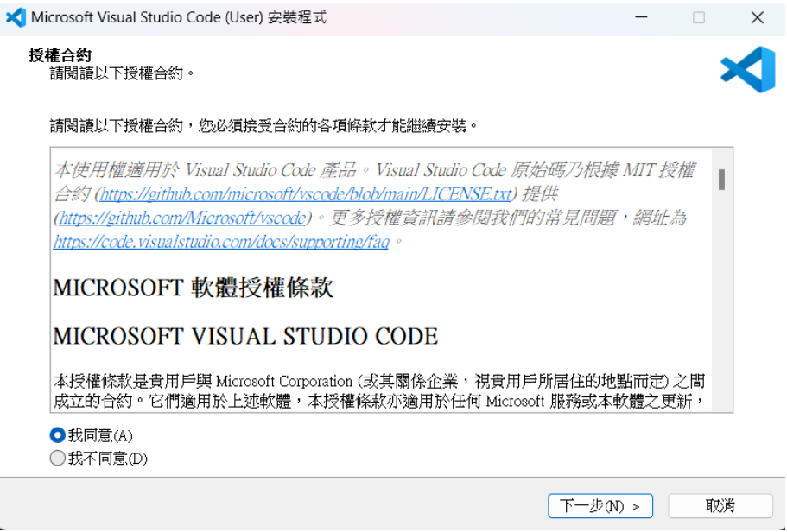Click the heading MICROSOFT 軟體授權條款
787x532 pixels.
[x=194, y=288]
